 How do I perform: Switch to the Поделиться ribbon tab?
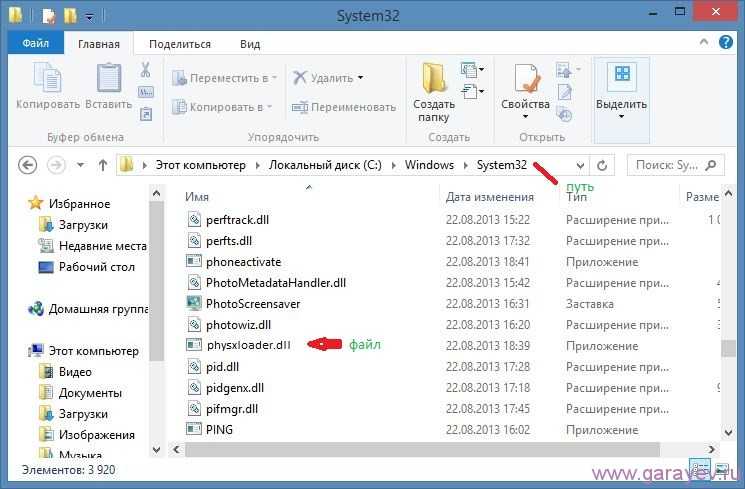point(180,44)
